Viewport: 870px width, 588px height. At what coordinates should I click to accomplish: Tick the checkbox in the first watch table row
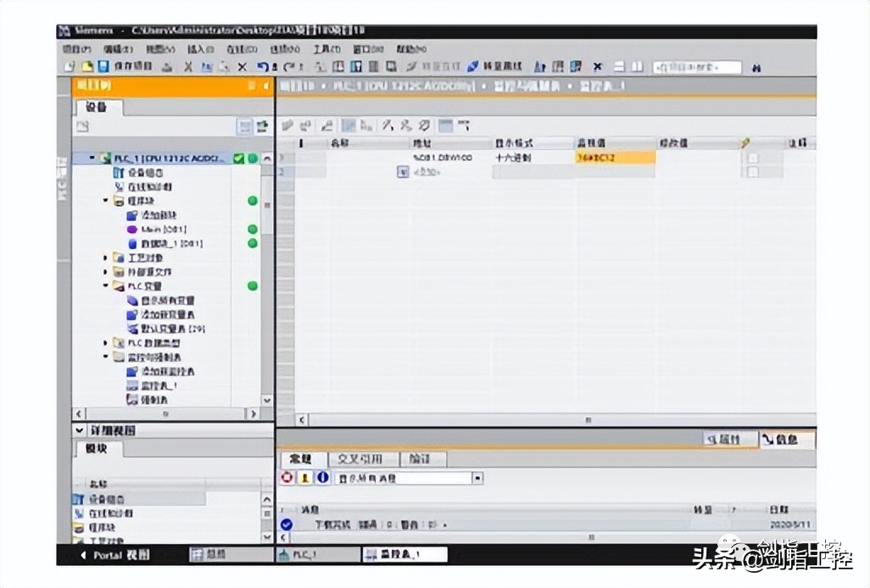(752, 158)
